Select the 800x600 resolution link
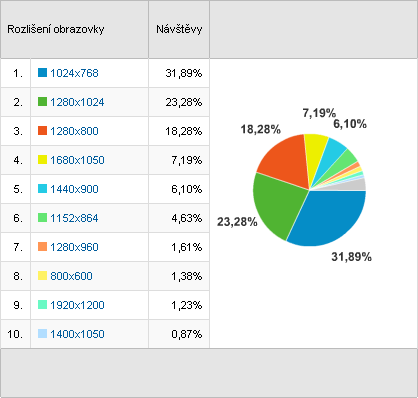 (x=71, y=276)
